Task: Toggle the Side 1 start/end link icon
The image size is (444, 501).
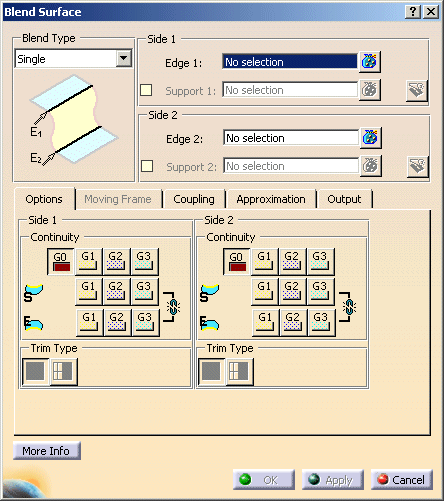Action: (x=173, y=307)
